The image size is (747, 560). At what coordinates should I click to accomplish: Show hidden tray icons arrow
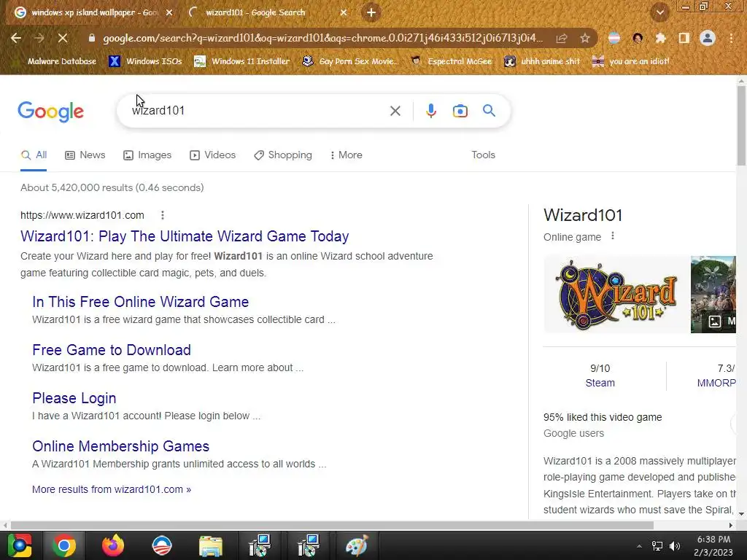point(639,546)
